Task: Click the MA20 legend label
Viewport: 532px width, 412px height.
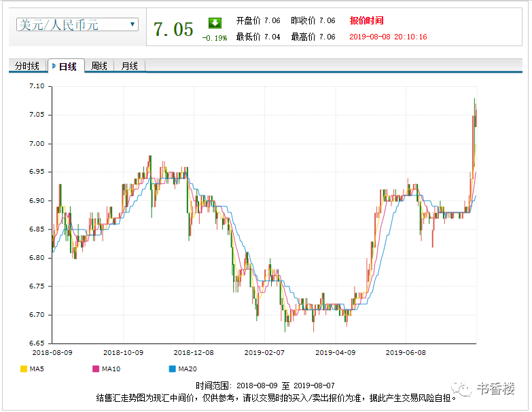Action: pos(188,369)
